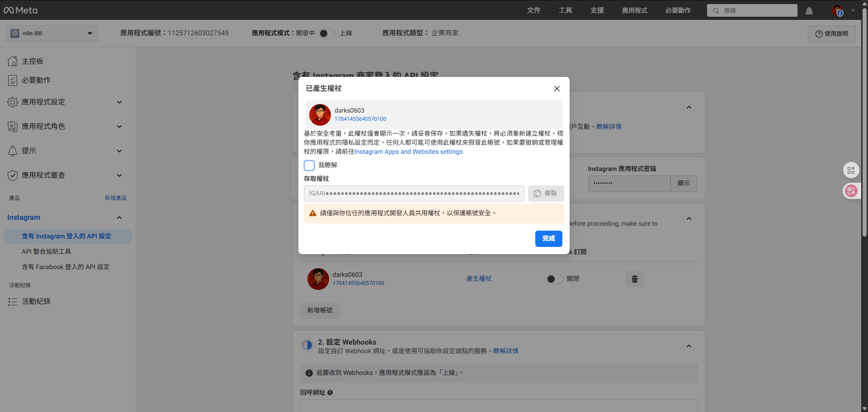Click the trash icon to delete darks0603 account
Screen dimensions: 868x412
pos(634,279)
